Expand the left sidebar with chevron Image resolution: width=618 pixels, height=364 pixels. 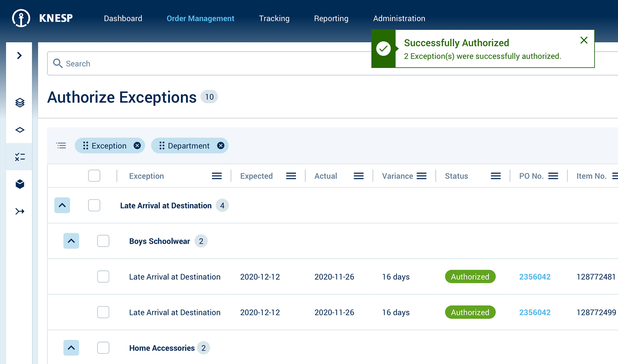tap(20, 56)
